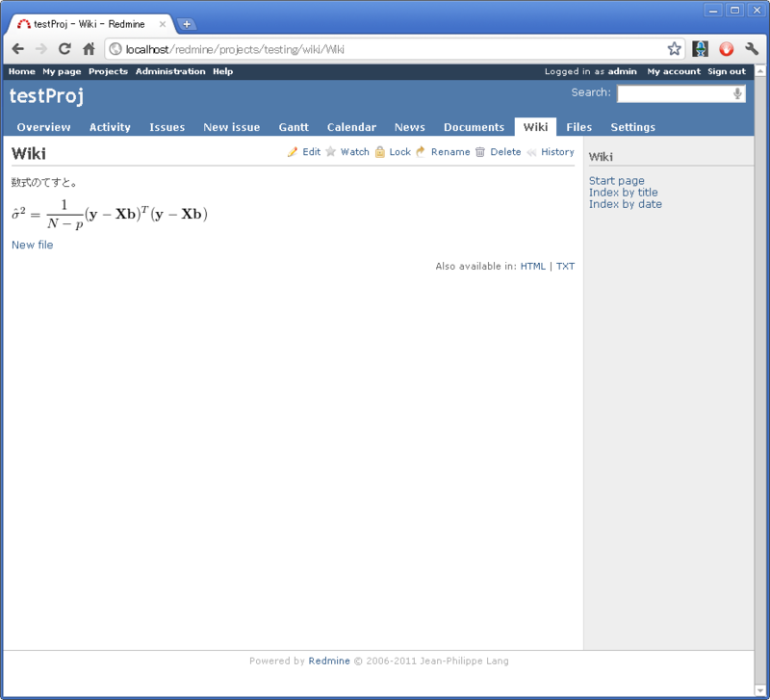Click the padlock Lock icon

coord(379,152)
